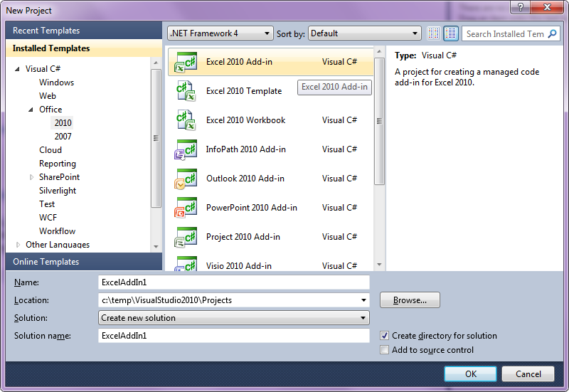Click category tree scroll down arrow
This screenshot has width=569, height=392.
click(x=156, y=246)
